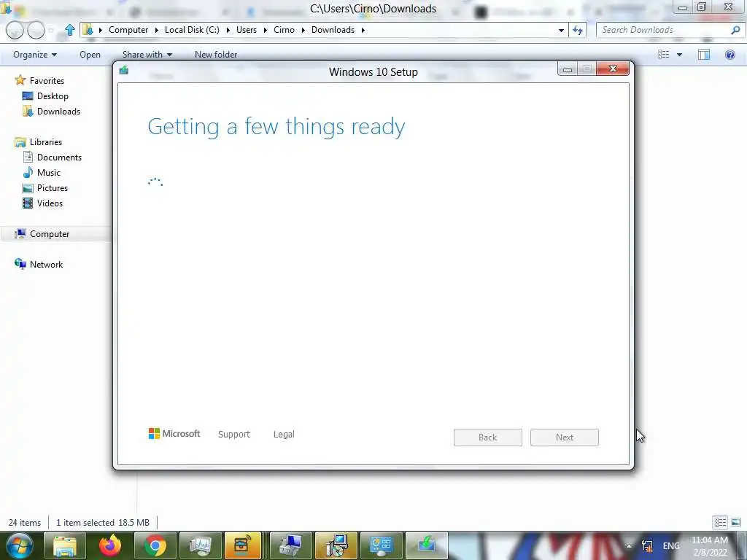747x560 pixels.
Task: Click the Microsoft logo in Setup
Action: point(174,433)
